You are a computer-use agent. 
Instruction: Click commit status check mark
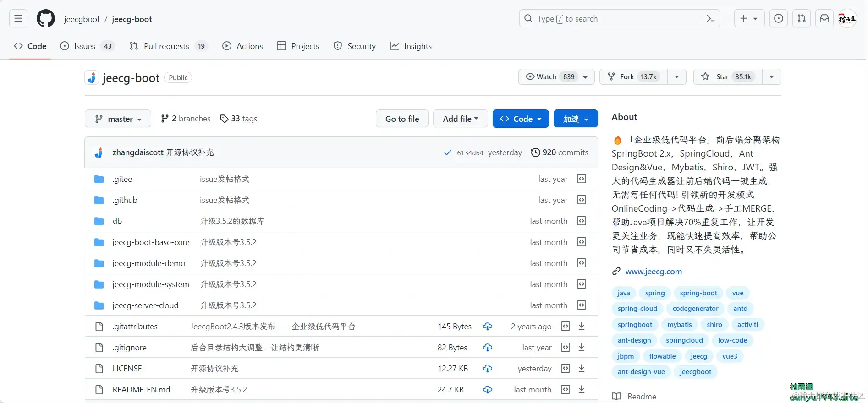click(448, 153)
